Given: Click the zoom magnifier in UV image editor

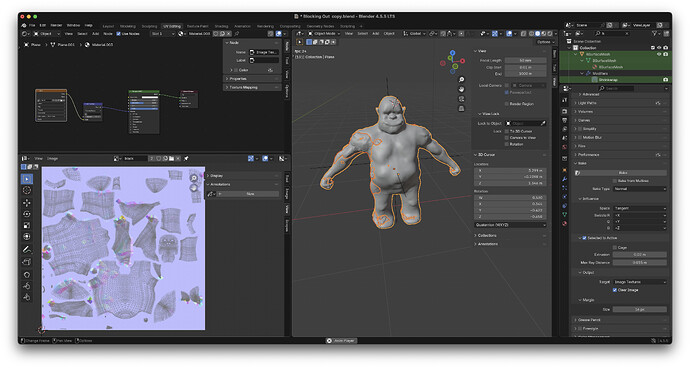Looking at the screenshot, I should [194, 178].
